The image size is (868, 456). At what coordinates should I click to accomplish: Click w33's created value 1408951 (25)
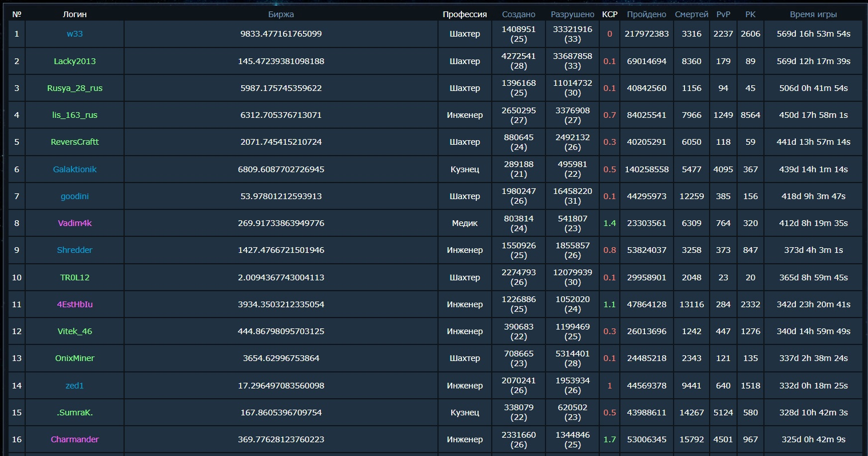(519, 34)
